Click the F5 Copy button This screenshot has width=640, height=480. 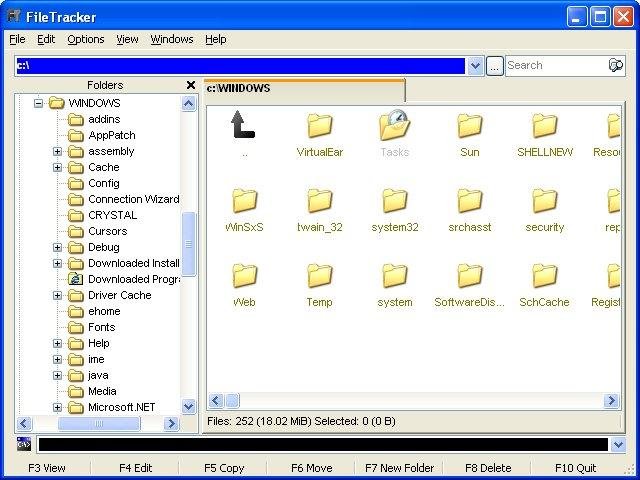[x=224, y=468]
